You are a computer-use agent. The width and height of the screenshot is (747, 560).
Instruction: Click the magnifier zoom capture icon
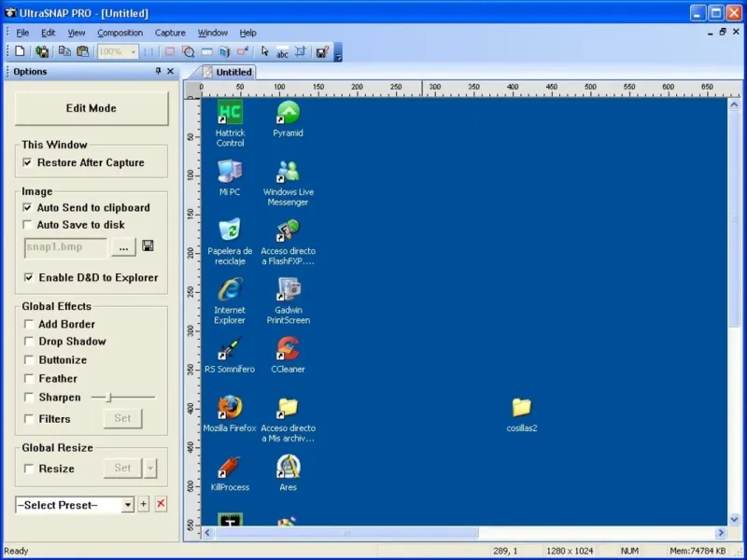point(189,51)
